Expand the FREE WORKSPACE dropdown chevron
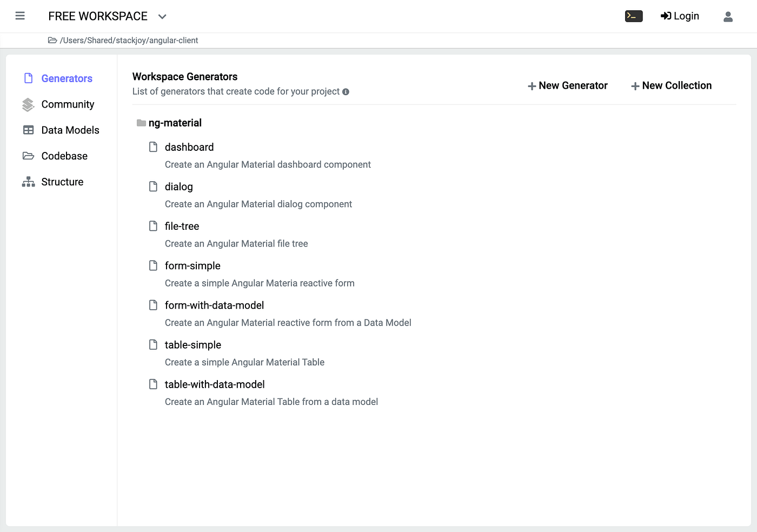Image resolution: width=757 pixels, height=532 pixels. pyautogui.click(x=162, y=17)
